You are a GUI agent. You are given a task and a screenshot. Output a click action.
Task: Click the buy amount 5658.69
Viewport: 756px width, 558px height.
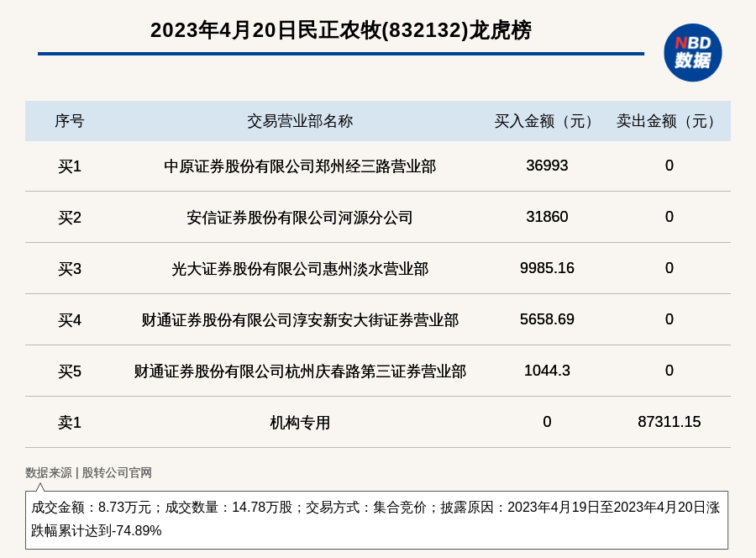[x=547, y=318]
